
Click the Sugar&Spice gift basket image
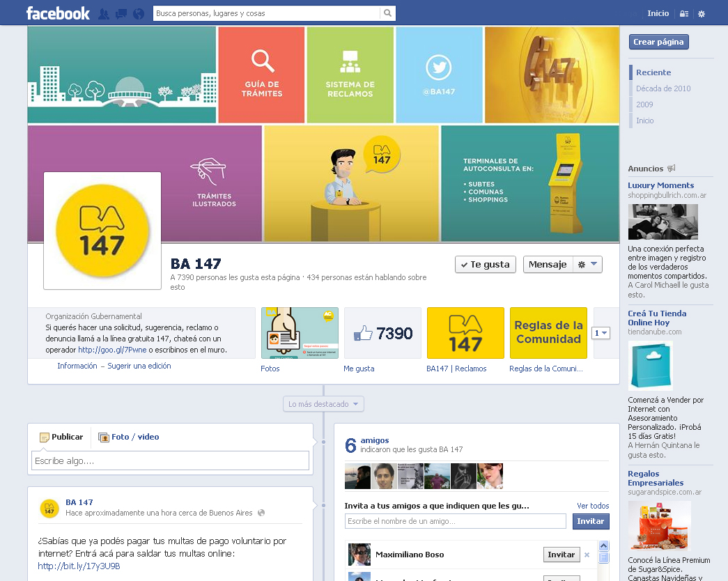point(660,526)
